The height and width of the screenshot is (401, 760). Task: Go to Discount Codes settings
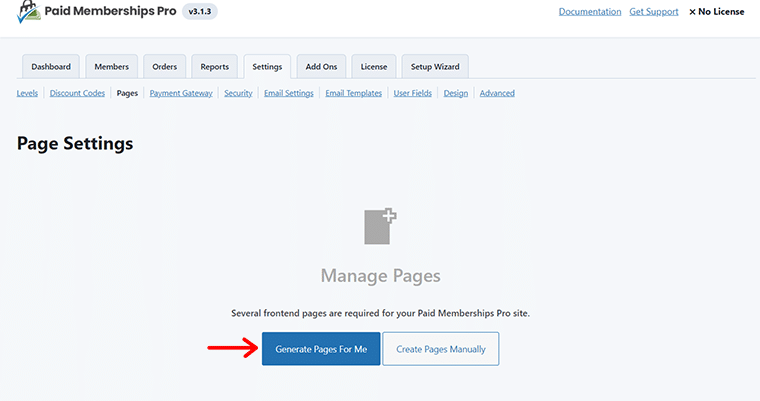click(77, 93)
